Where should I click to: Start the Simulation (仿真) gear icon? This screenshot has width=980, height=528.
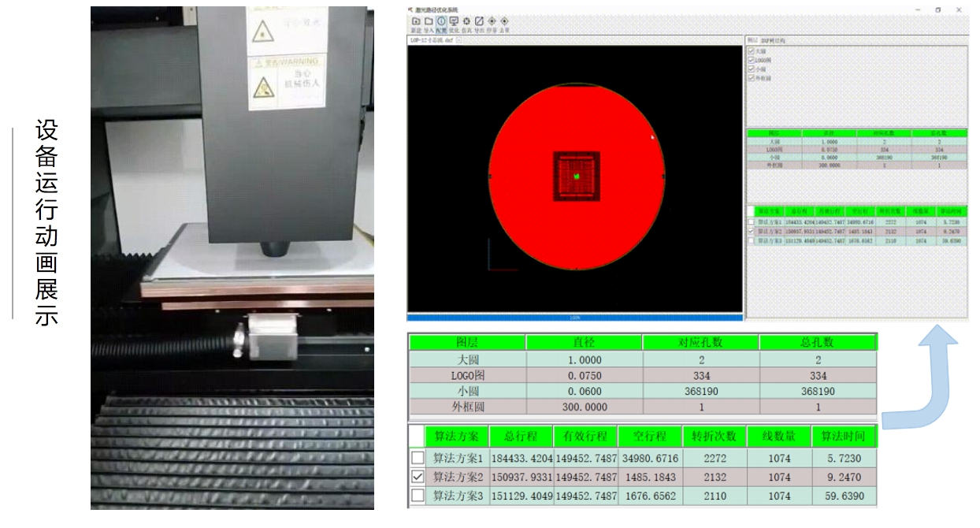466,20
